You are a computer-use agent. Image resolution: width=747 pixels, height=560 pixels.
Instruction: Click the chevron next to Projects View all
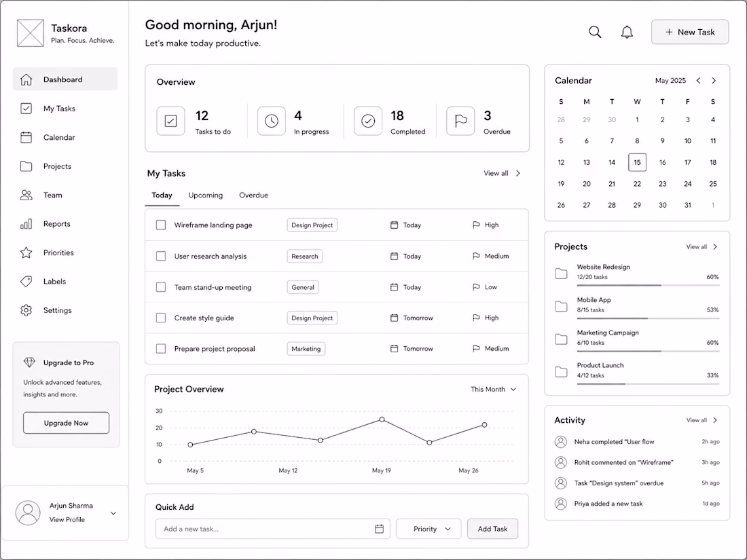pyautogui.click(x=715, y=246)
